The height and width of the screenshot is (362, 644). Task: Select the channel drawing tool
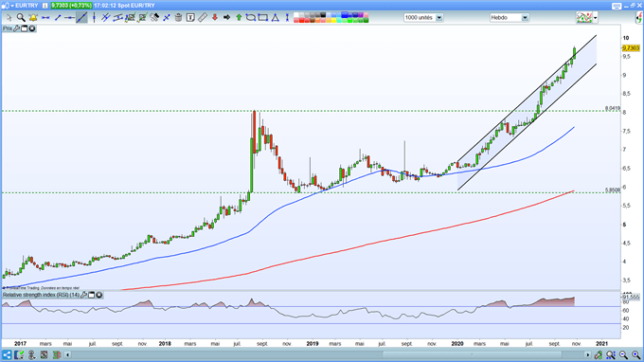117,18
